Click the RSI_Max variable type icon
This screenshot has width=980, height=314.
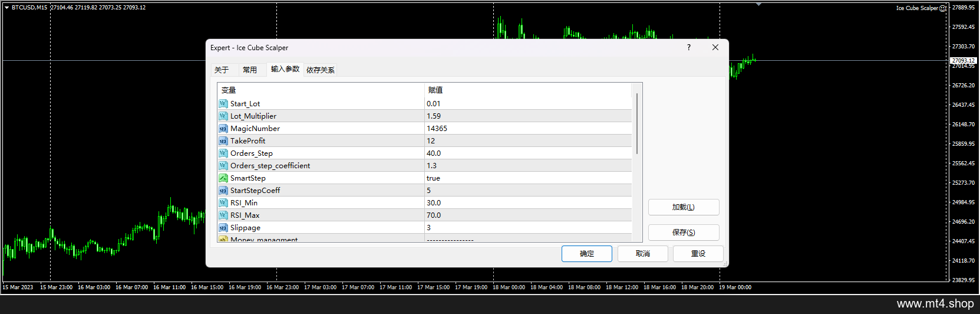[223, 215]
